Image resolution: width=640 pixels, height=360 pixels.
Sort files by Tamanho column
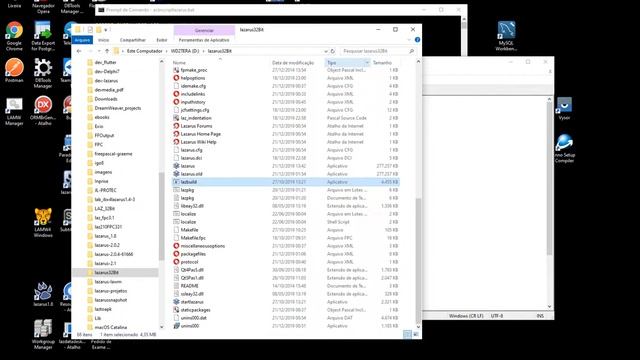(x=382, y=62)
